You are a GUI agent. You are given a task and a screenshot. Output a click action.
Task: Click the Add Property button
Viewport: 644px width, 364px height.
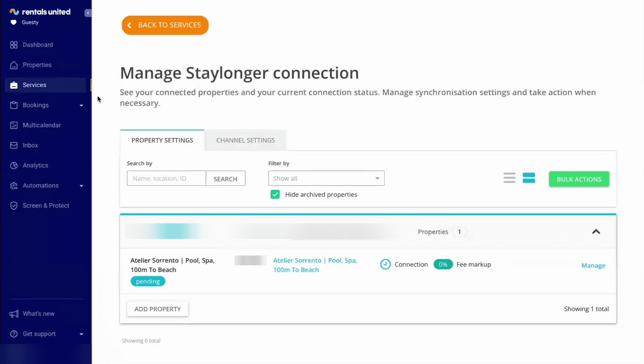click(157, 309)
